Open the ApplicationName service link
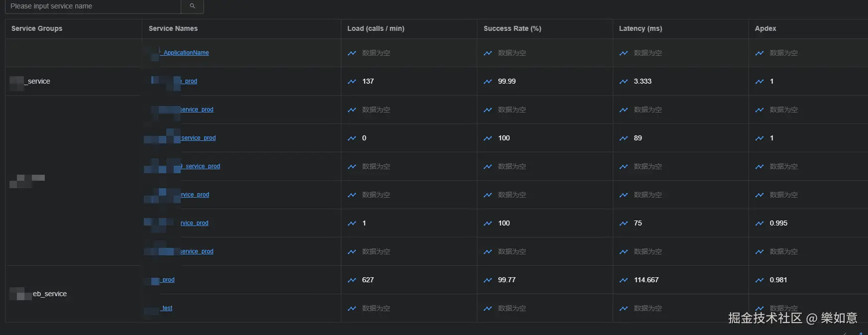The image size is (868, 335). pos(186,53)
